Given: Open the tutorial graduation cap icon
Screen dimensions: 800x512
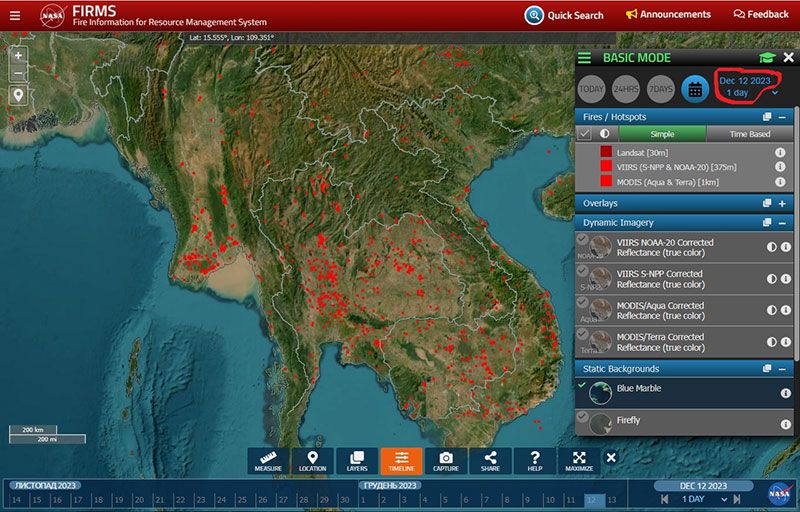Looking at the screenshot, I should [x=767, y=58].
